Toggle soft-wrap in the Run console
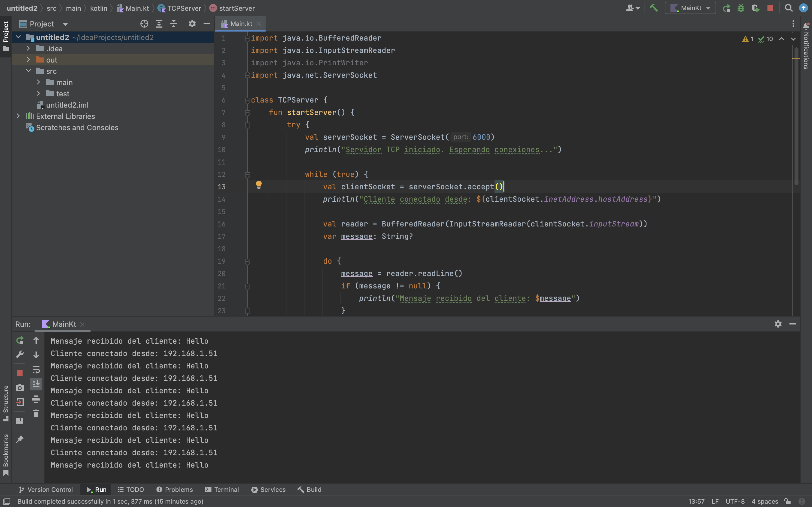Viewport: 812px width, 507px height. click(x=36, y=370)
